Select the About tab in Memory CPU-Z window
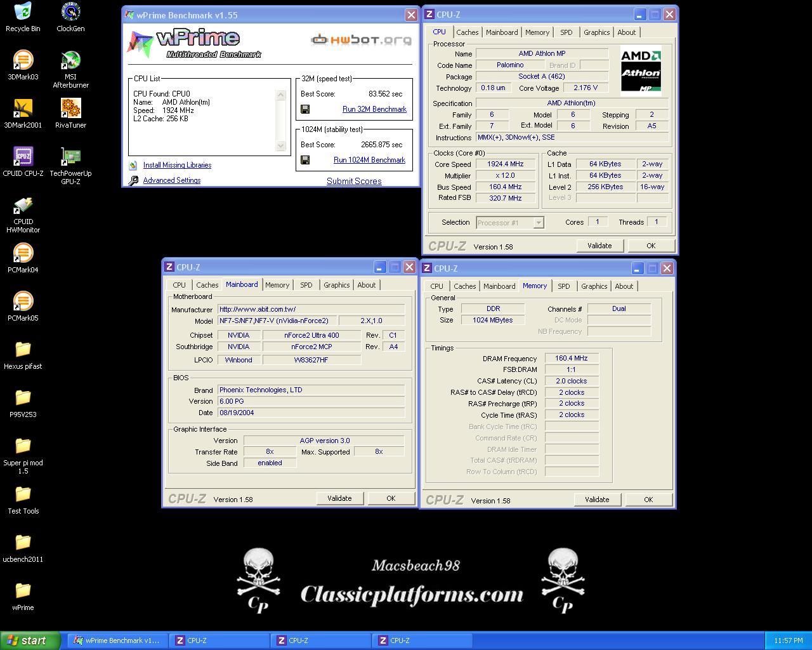Image resolution: width=812 pixels, height=650 pixels. coord(624,286)
